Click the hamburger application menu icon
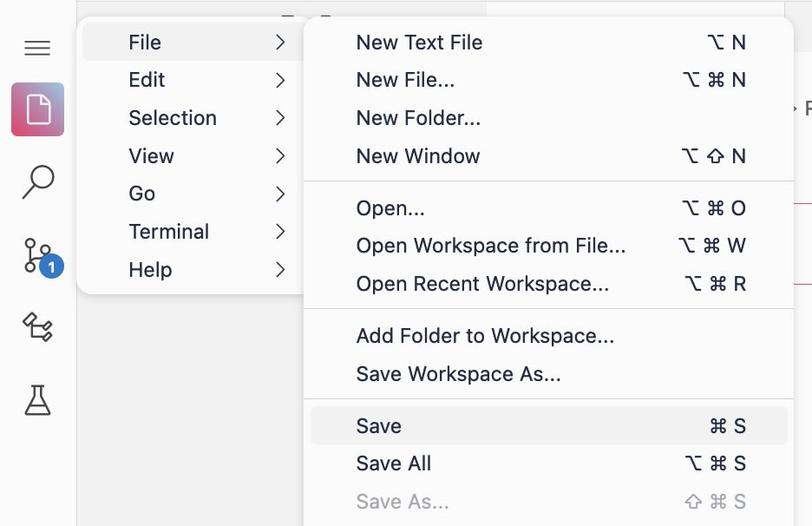 pos(37,49)
